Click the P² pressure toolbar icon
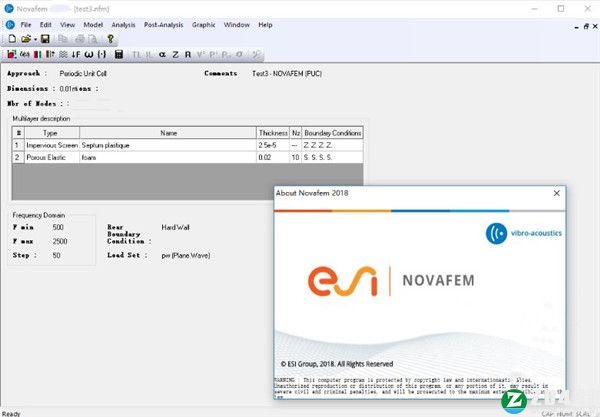Image resolution: width=600 pixels, height=417 pixels. click(x=213, y=55)
